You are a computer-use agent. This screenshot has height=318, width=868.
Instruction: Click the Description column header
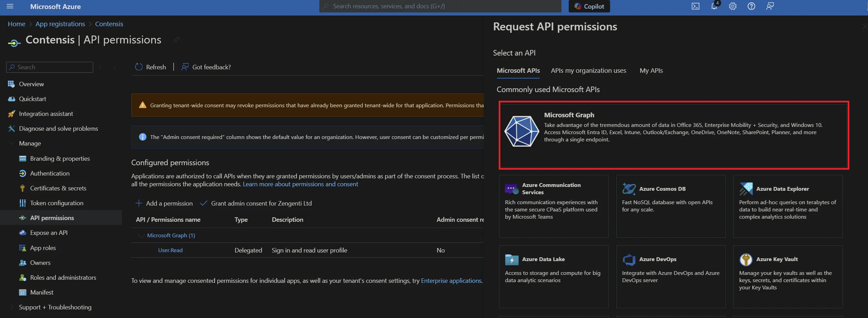tap(288, 220)
